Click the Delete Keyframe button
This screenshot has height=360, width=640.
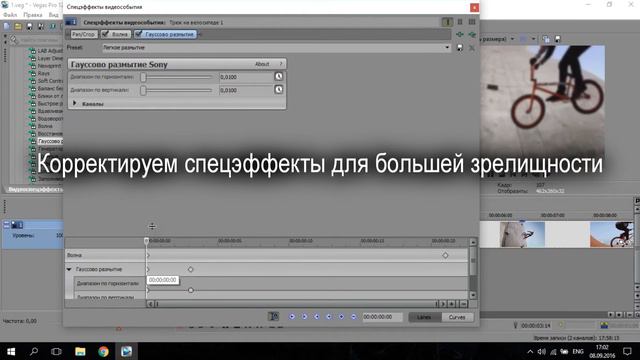353,317
